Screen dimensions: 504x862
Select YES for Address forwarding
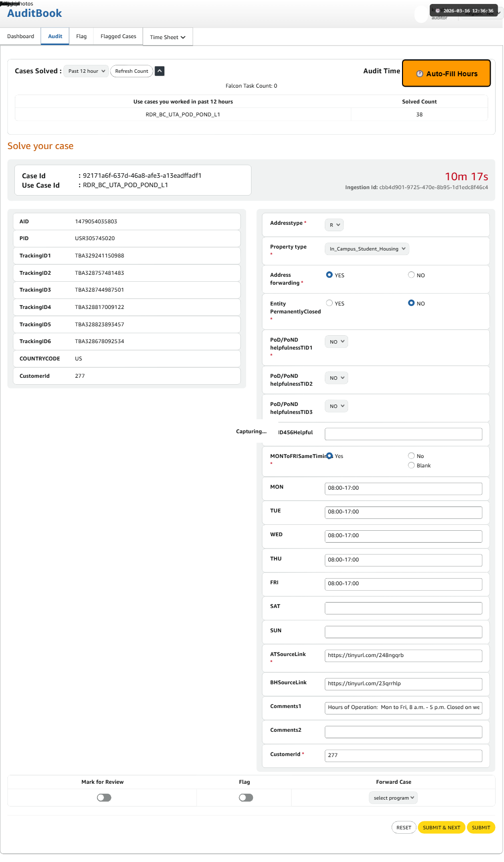(x=329, y=275)
